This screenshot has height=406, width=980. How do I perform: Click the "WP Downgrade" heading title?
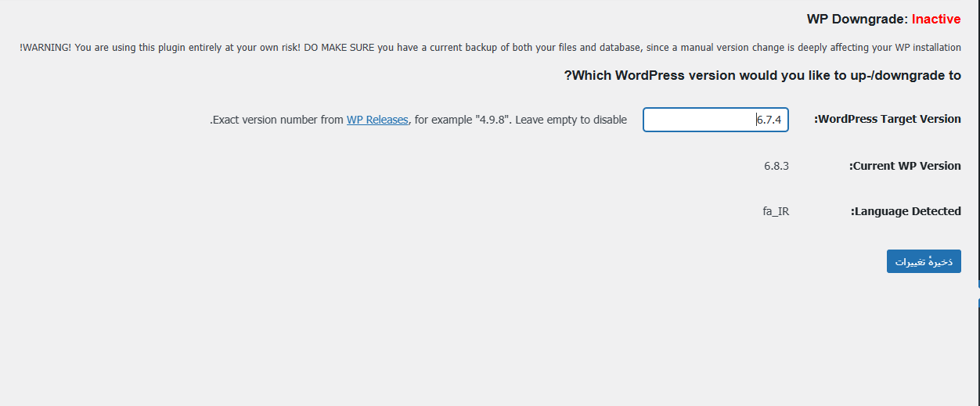(857, 19)
